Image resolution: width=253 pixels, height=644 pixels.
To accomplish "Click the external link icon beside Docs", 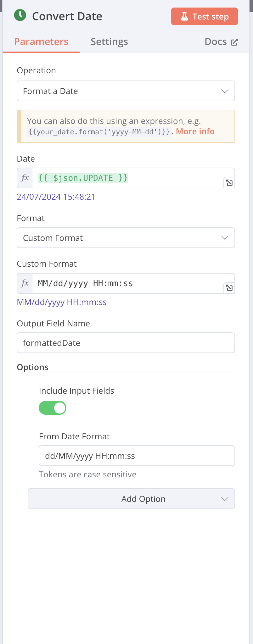I will point(234,42).
